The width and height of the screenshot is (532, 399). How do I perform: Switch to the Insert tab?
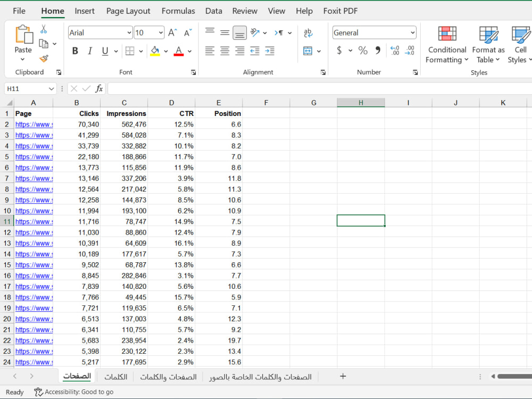point(85,11)
